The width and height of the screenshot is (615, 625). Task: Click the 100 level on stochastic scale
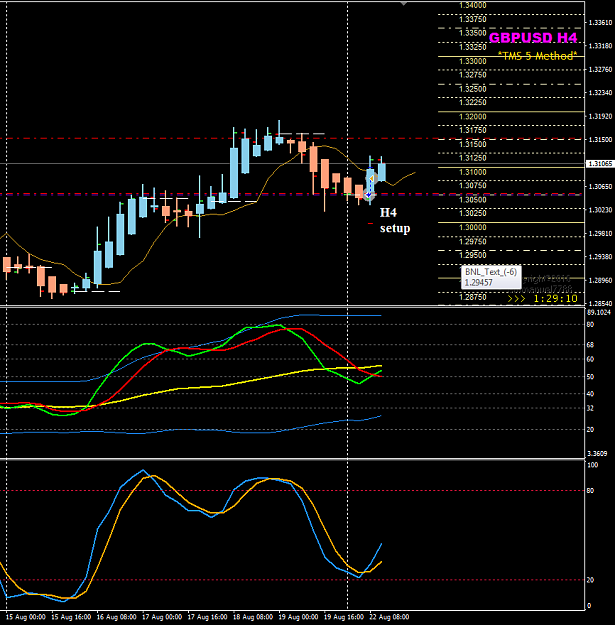coord(592,465)
